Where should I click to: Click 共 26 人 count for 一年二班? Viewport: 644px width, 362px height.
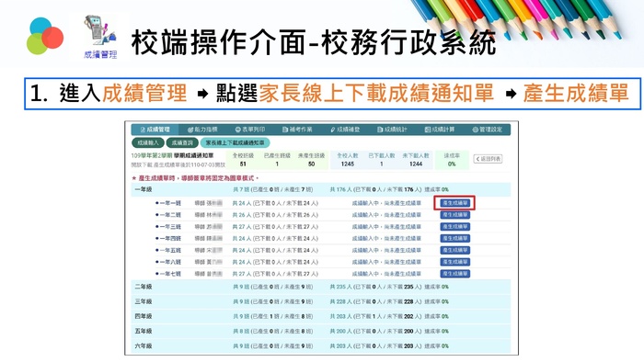tap(242, 215)
